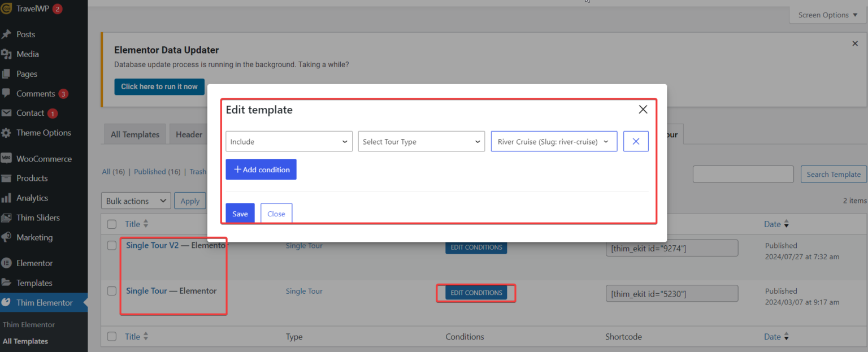Click the Contact notification badge showing 1
868x352 pixels.
click(53, 114)
